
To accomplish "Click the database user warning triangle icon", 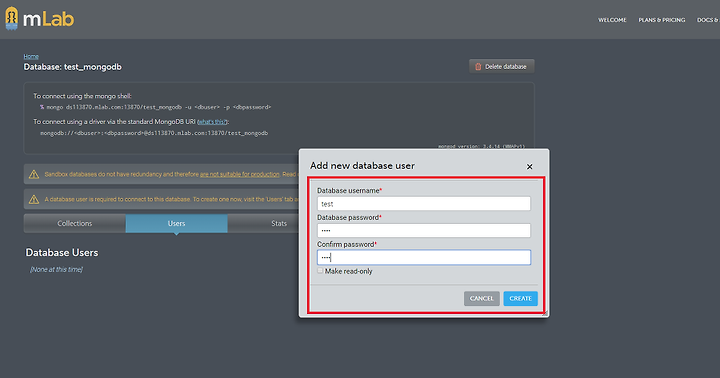I will point(34,199).
